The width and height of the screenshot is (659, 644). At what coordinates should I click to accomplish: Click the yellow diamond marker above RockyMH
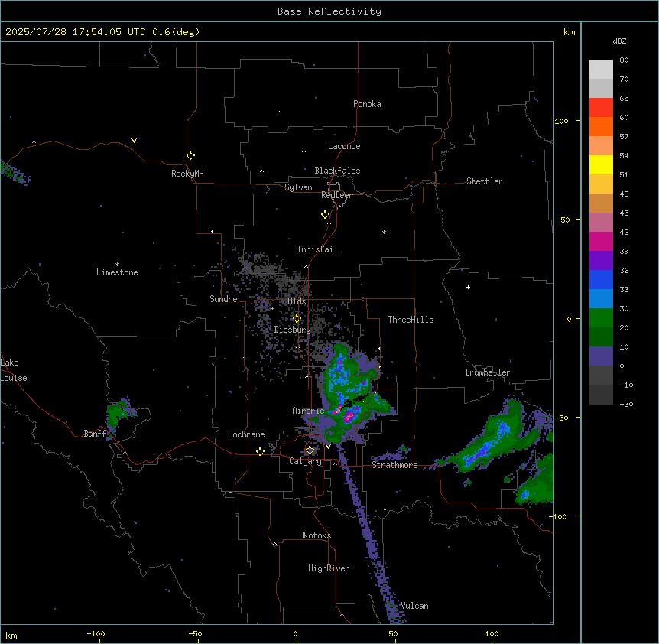pyautogui.click(x=191, y=156)
